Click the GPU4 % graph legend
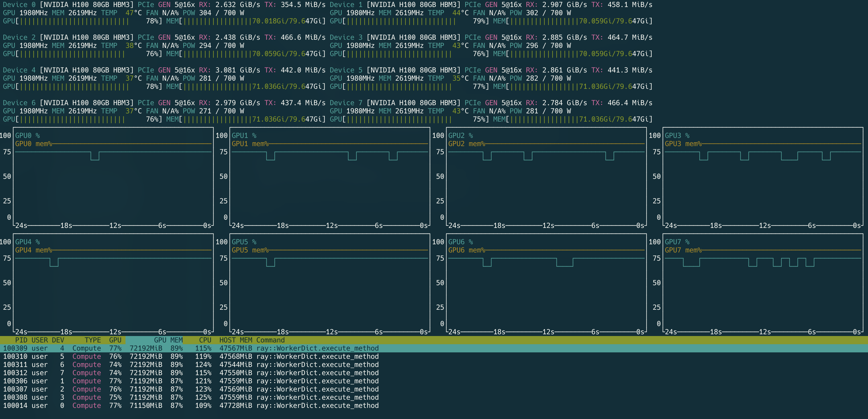 (x=28, y=242)
